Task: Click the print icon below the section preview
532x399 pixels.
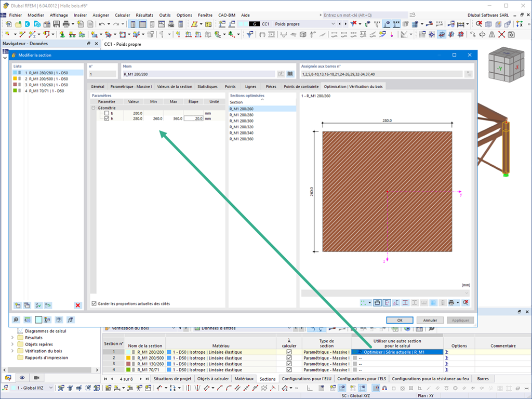Action: coord(451,303)
